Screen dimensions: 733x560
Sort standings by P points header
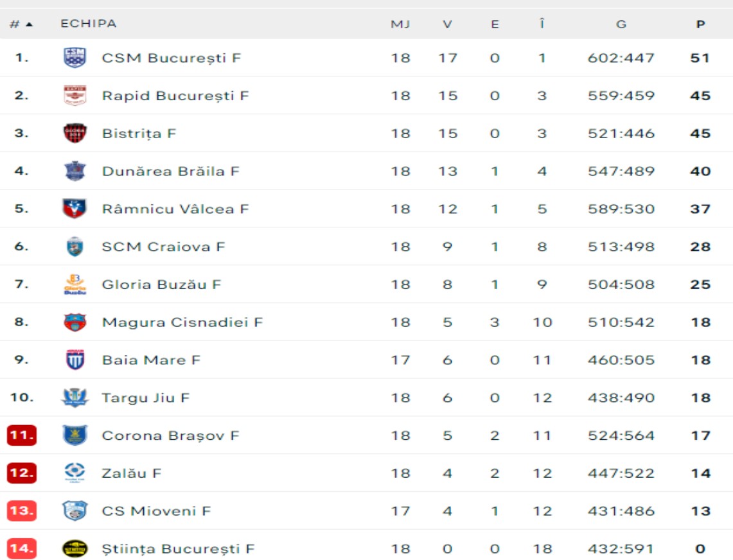700,24
